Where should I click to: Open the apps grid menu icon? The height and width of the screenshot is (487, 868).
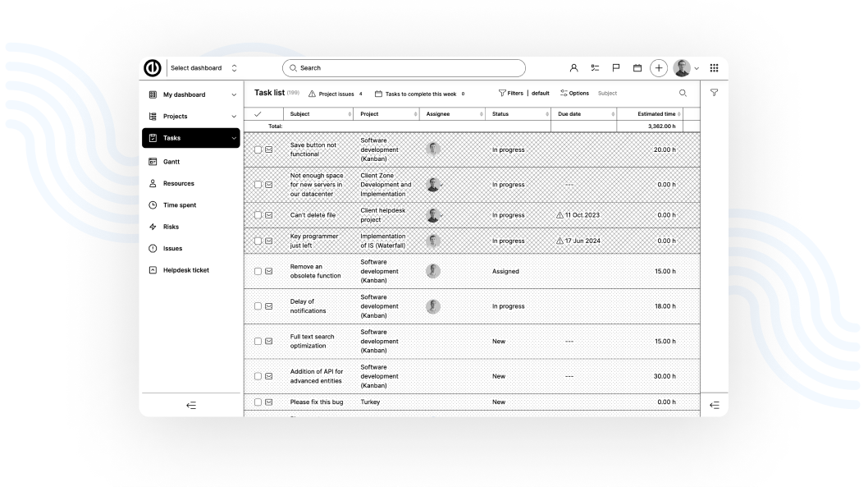tap(714, 68)
